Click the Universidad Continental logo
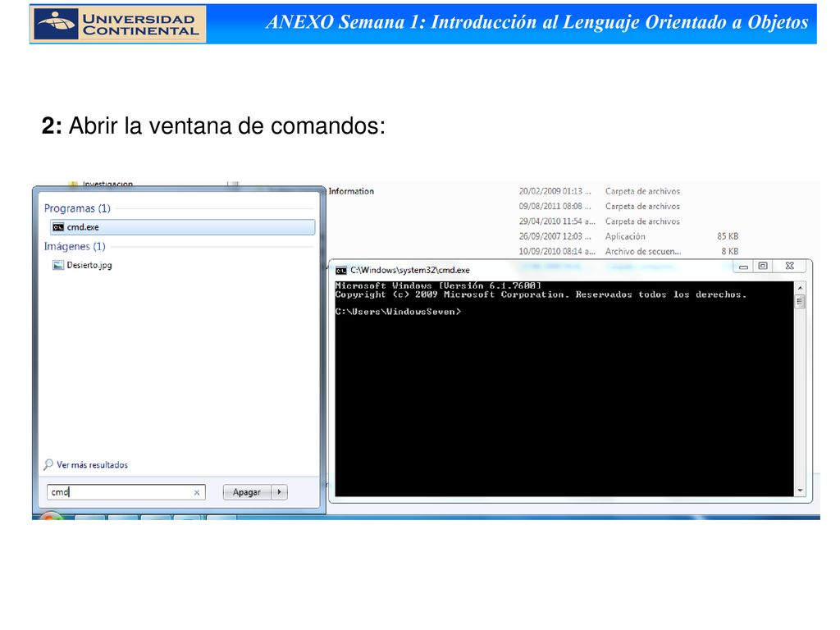This screenshot has width=840, height=630. click(x=118, y=24)
